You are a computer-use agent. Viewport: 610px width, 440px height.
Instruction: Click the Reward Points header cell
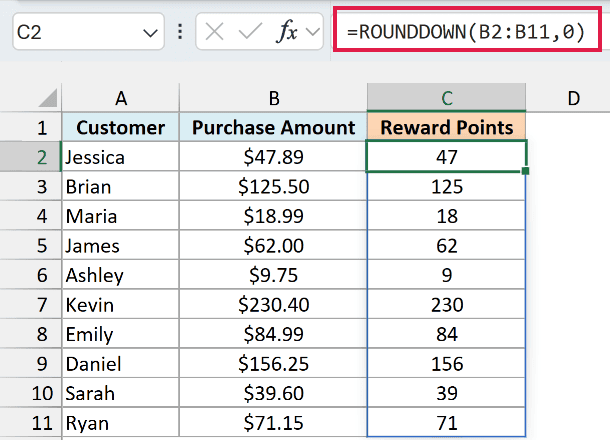[447, 128]
